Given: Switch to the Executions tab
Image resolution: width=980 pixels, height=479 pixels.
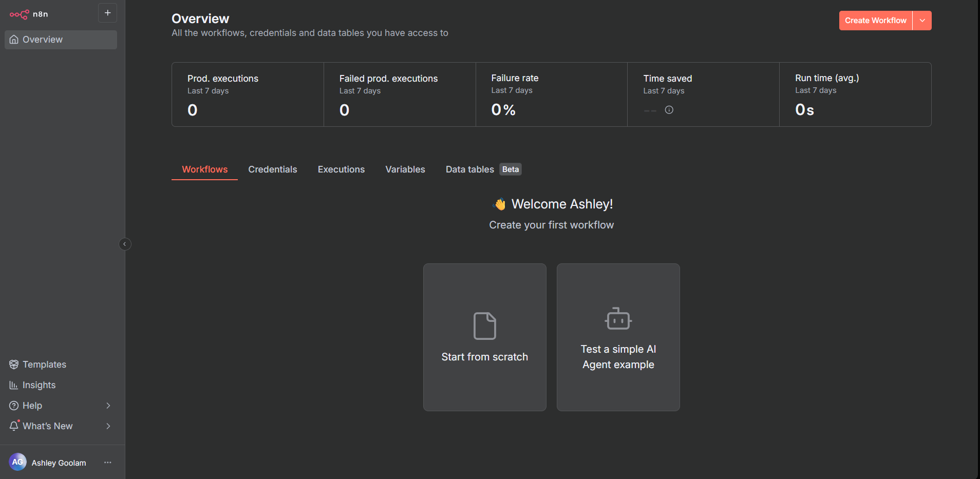Looking at the screenshot, I should click(x=341, y=169).
